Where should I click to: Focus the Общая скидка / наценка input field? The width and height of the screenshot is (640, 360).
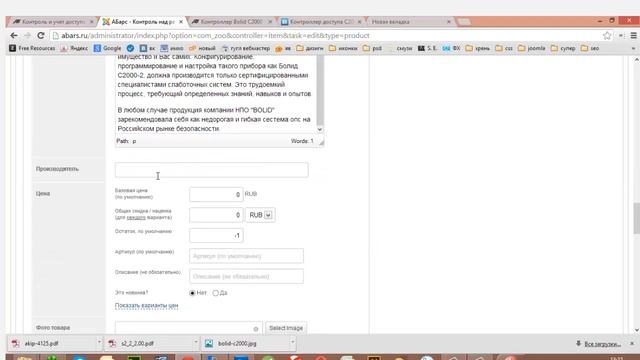tap(216, 215)
